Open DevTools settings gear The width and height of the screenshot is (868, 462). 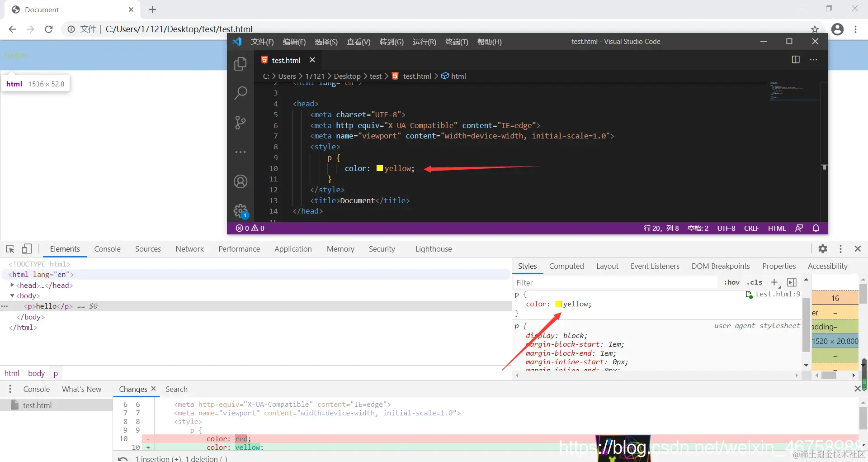[823, 249]
